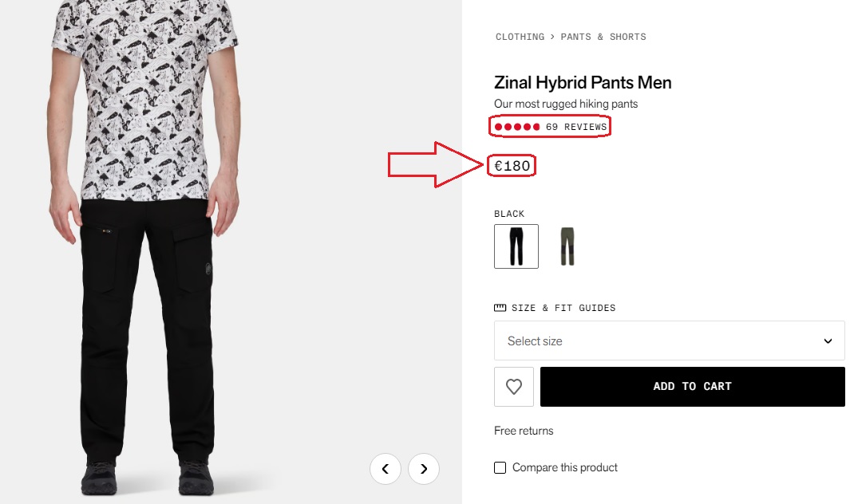This screenshot has height=504, width=854.
Task: Open the Select size dropdown
Action: click(669, 341)
